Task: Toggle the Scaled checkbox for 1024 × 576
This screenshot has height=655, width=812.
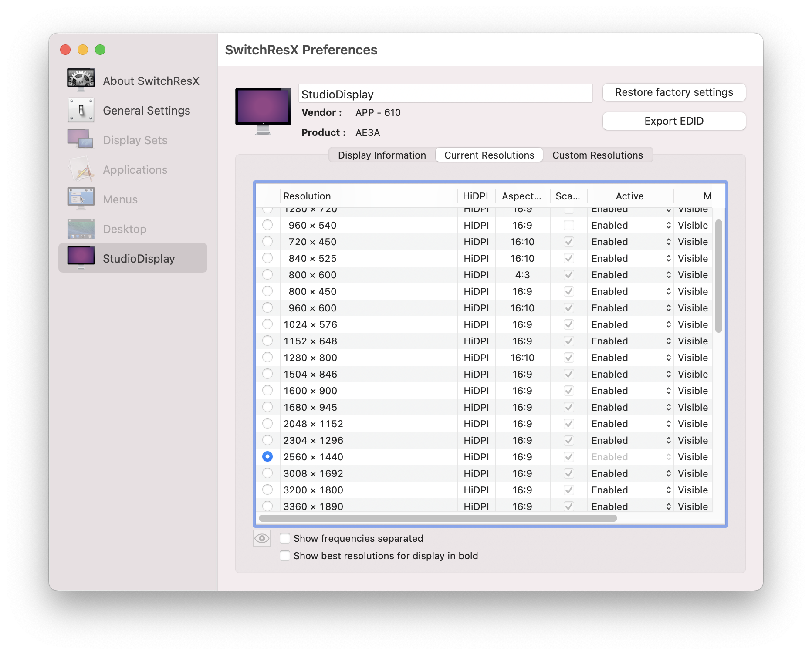Action: pos(568,324)
